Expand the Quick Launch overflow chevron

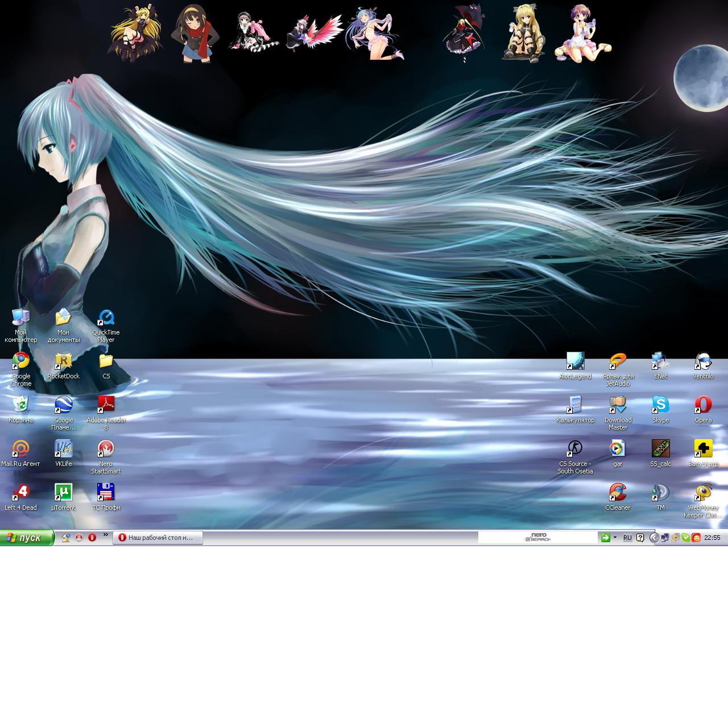coord(106,535)
